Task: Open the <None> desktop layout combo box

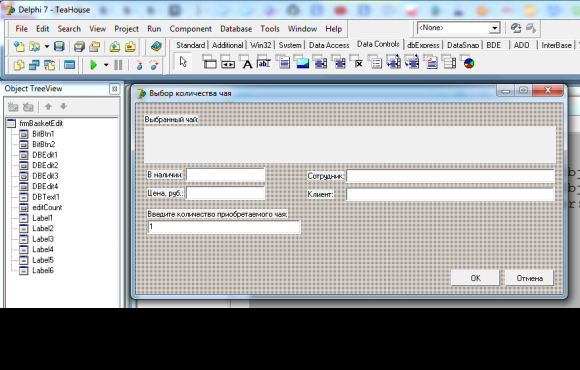Action: tap(459, 28)
